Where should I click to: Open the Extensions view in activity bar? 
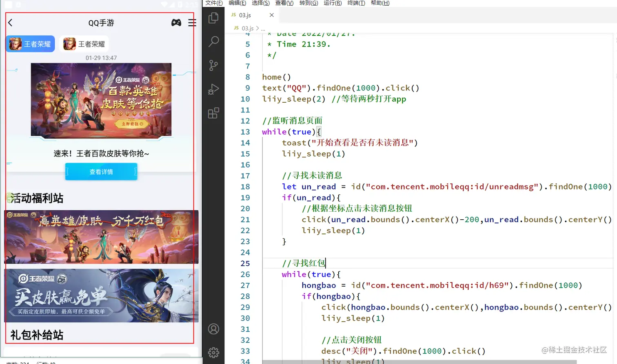(x=213, y=113)
